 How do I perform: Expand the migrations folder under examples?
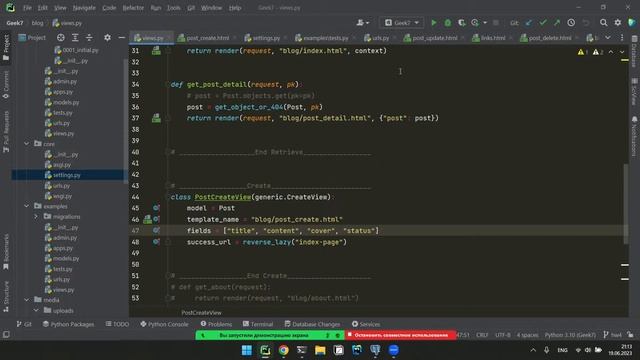point(36,217)
